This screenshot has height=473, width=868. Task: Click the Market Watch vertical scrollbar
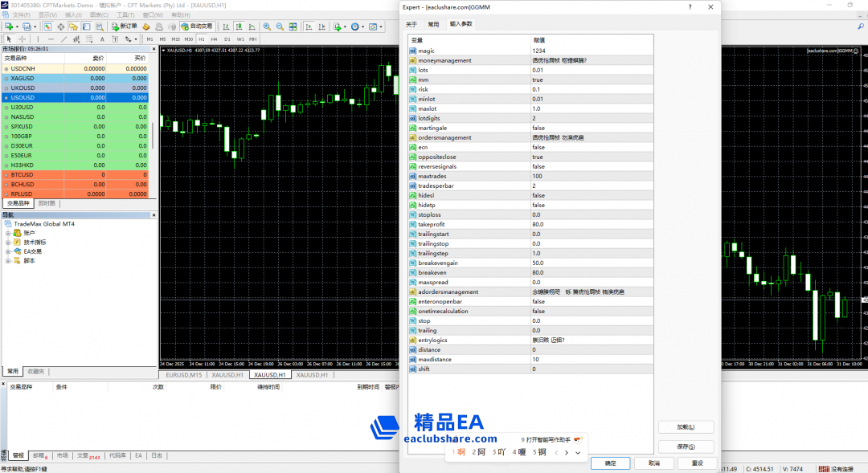point(152,137)
